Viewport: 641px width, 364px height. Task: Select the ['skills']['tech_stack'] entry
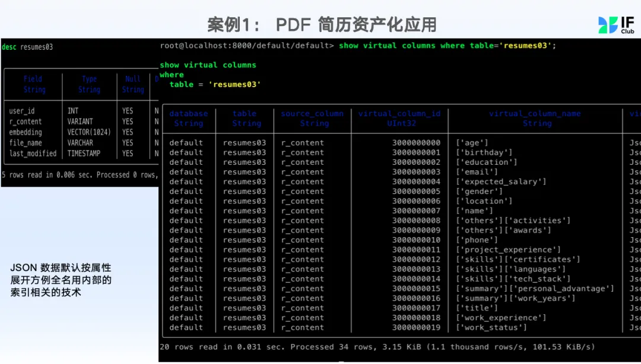click(512, 279)
